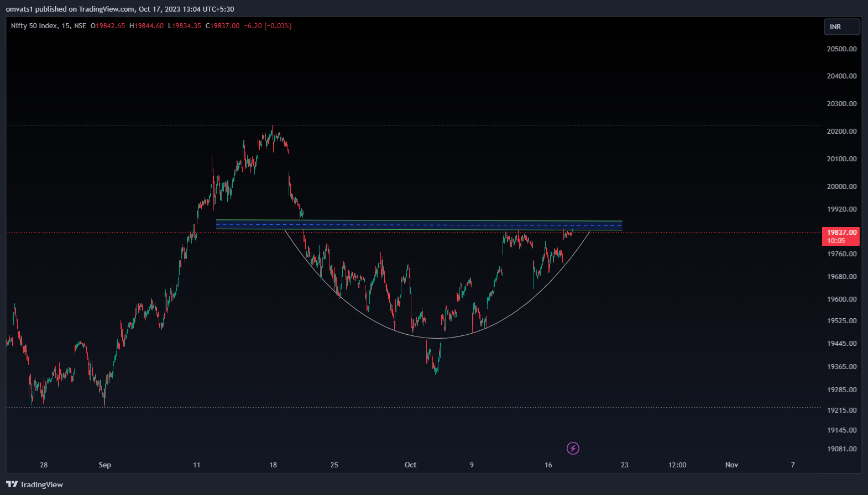Select the 19081.00 price axis label
The image size is (868, 495).
(x=841, y=449)
